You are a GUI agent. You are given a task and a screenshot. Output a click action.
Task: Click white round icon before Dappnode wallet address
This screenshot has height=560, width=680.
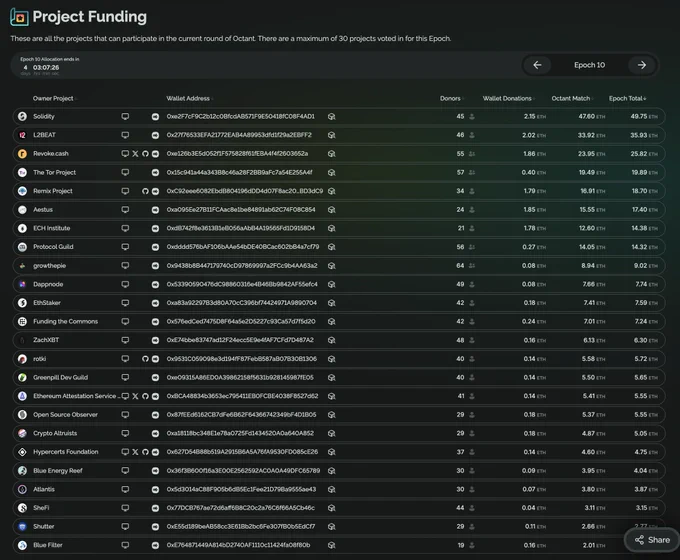[x=155, y=284]
